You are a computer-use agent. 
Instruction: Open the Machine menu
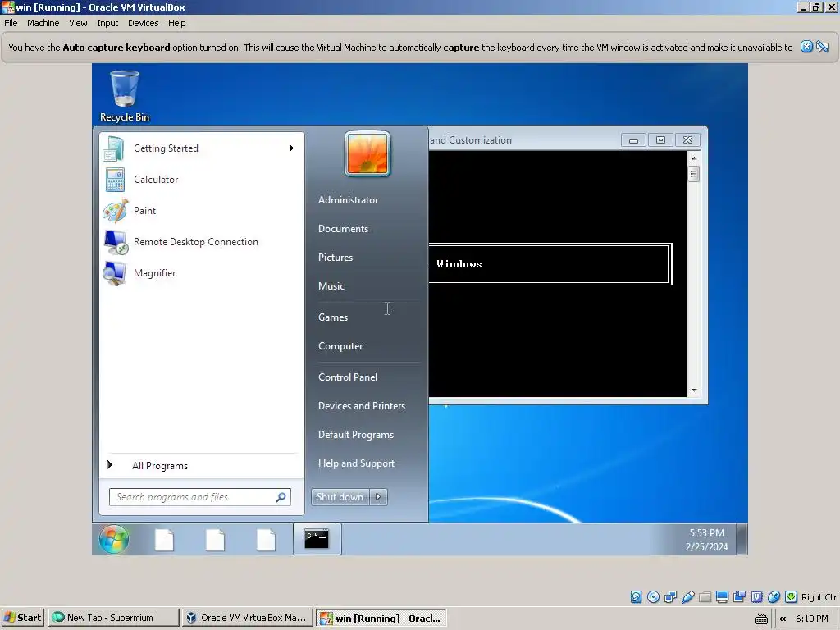coord(43,23)
